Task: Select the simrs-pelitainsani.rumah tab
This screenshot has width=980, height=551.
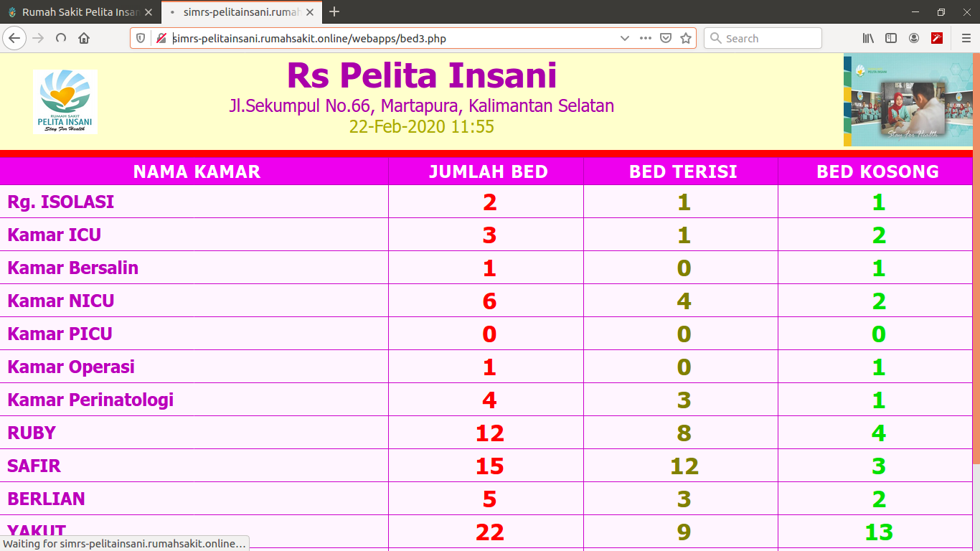Action: [240, 12]
